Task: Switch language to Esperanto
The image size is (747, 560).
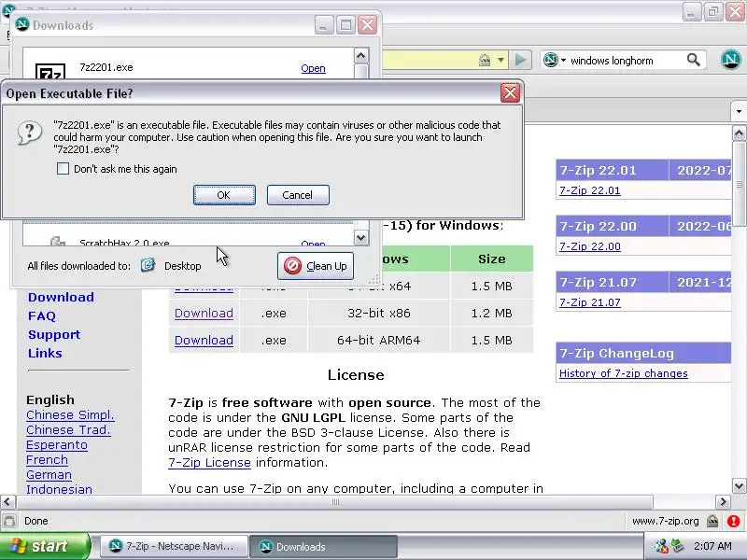Action: click(x=57, y=445)
